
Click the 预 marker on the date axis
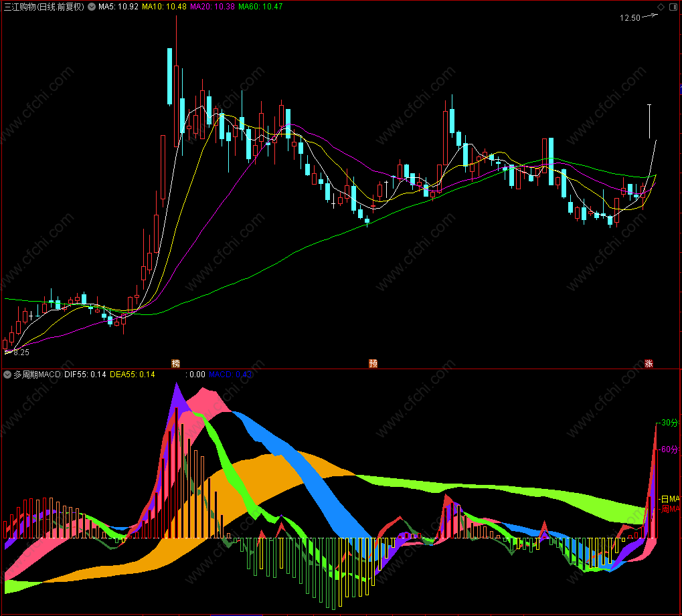point(373,363)
